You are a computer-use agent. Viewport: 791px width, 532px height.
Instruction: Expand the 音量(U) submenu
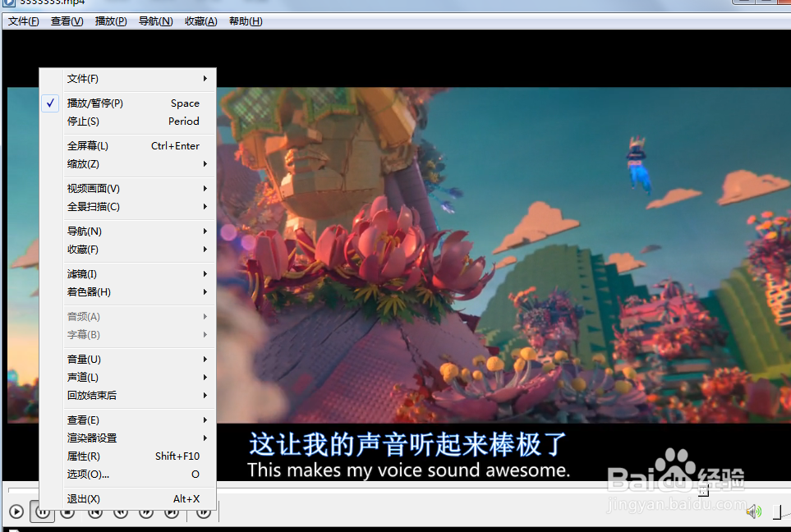[x=83, y=359]
